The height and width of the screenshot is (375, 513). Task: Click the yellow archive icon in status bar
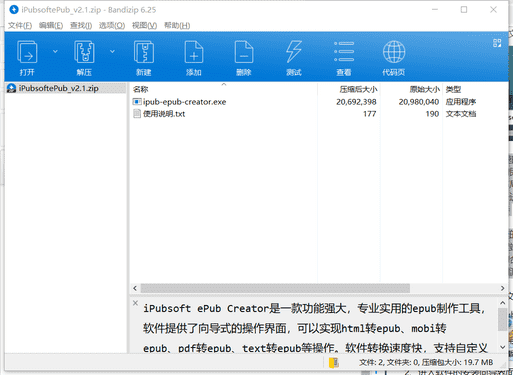point(334,363)
